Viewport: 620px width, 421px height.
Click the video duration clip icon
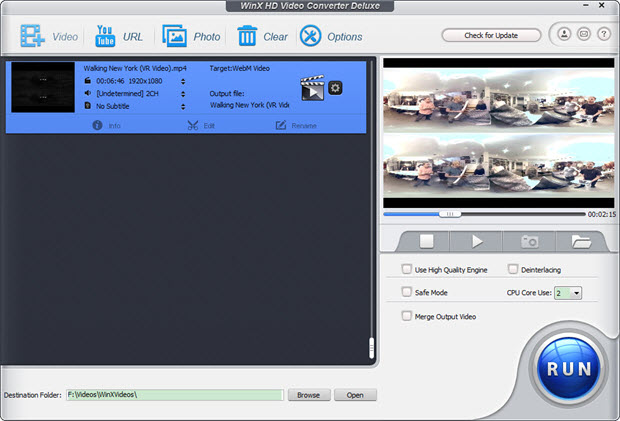click(x=87, y=81)
